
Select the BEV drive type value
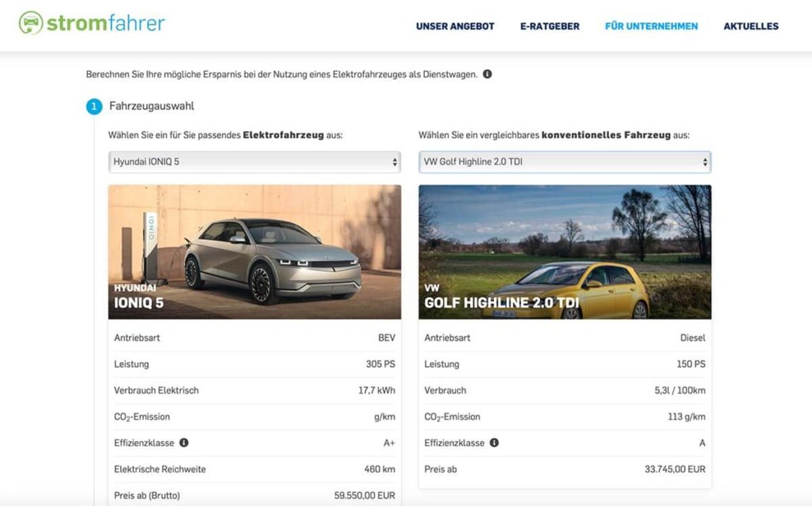click(387, 338)
